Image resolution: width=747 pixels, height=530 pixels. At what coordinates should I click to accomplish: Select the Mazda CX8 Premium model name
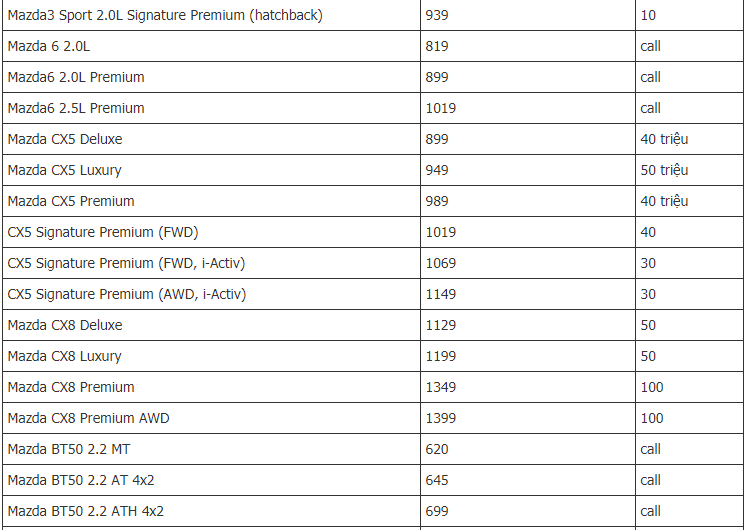point(71,387)
